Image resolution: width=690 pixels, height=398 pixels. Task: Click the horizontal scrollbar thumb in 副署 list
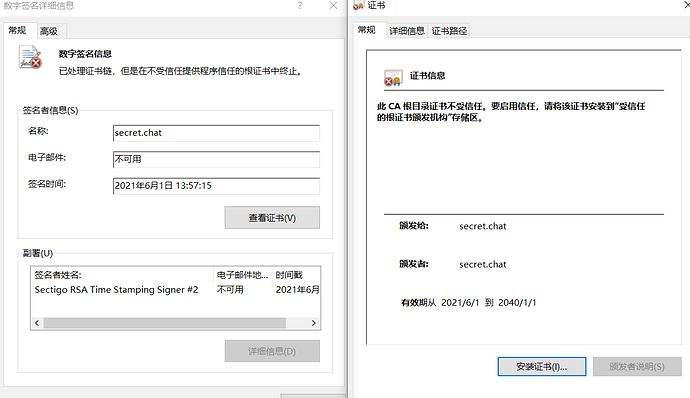pyautogui.click(x=165, y=323)
